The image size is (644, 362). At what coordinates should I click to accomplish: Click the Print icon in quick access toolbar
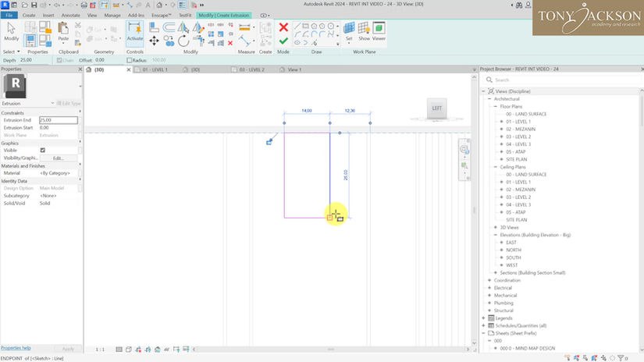click(84, 5)
